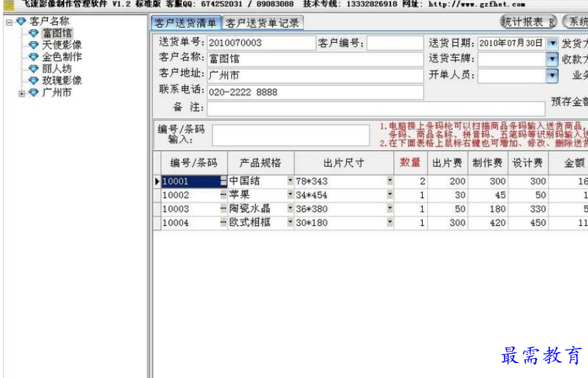588x378 pixels.
Task: Click the diamond icon beside 丽人坊
Action: 34,69
